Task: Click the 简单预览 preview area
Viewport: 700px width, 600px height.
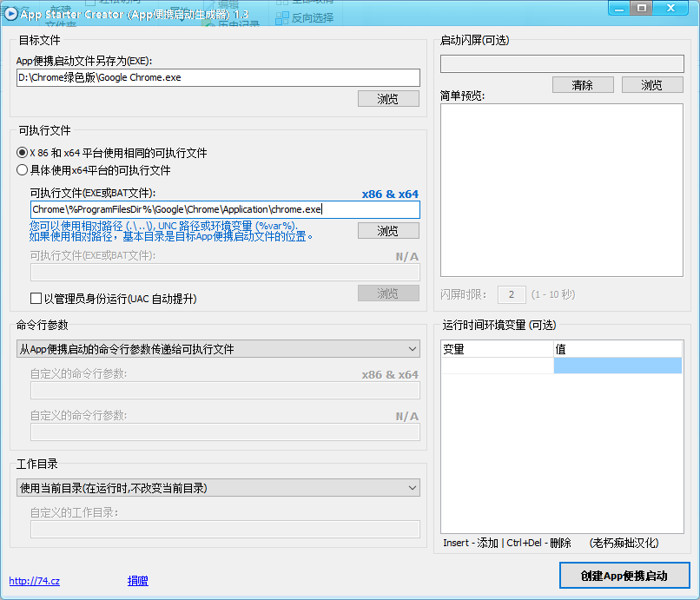Action: [561, 189]
